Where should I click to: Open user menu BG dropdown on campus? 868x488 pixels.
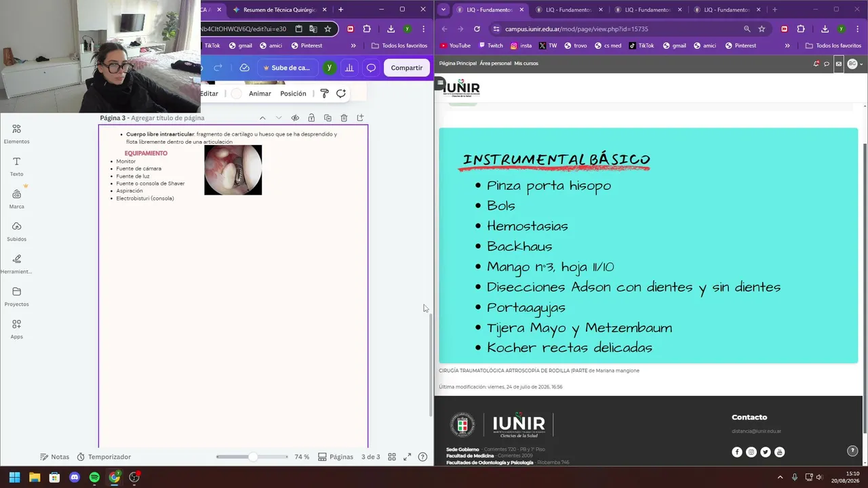pos(854,64)
